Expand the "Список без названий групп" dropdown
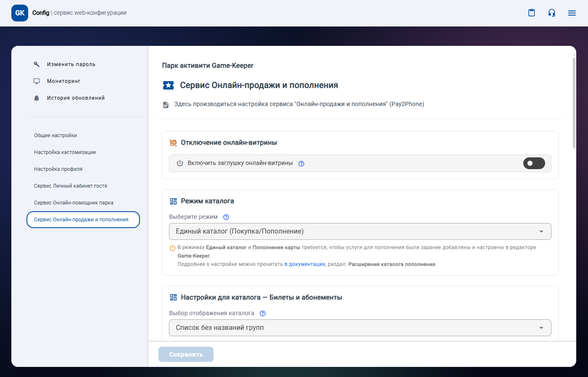The width and height of the screenshot is (588, 377). coord(360,328)
